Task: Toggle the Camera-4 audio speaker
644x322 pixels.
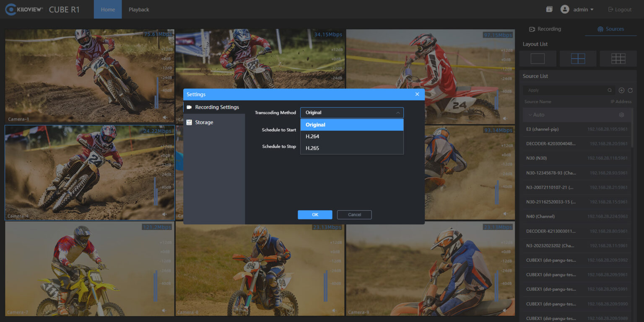Action: 165,214
